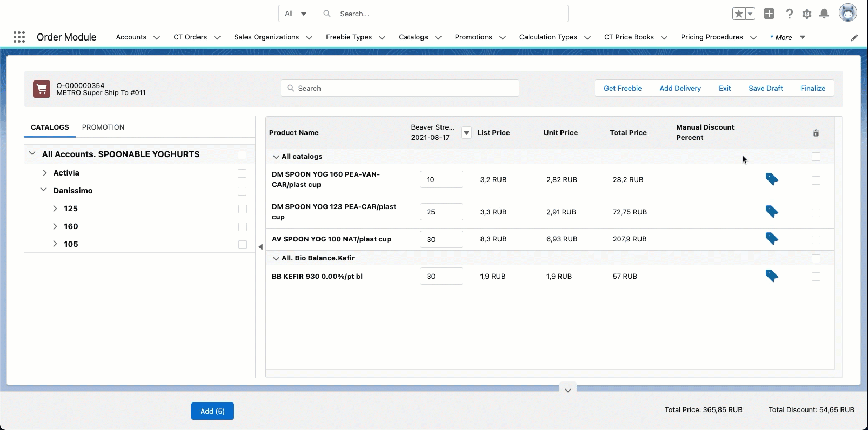The height and width of the screenshot is (430, 868).
Task: Click the quantity field for DM SPOON YOG 160
Action: (441, 179)
